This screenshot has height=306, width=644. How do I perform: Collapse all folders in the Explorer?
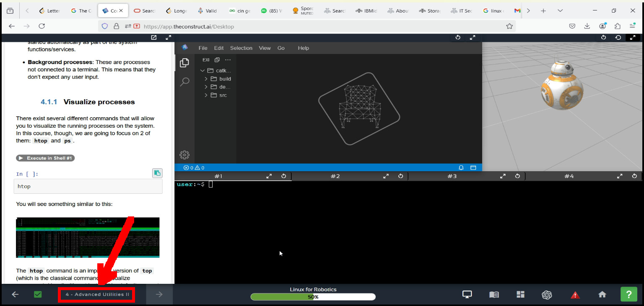point(217,60)
